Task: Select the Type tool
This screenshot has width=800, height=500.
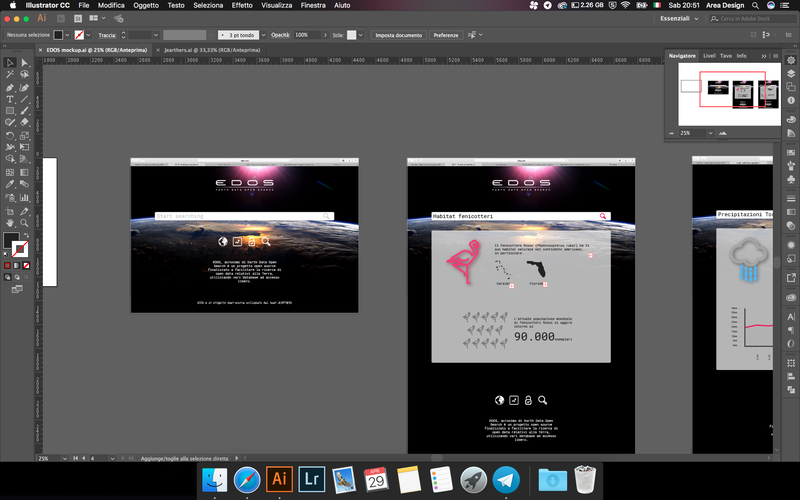Action: pos(10,99)
